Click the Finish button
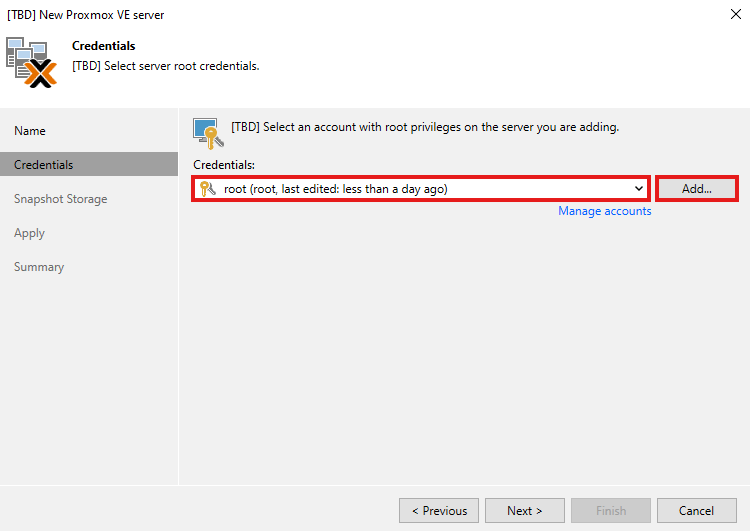The height and width of the screenshot is (531, 750). coord(610,511)
